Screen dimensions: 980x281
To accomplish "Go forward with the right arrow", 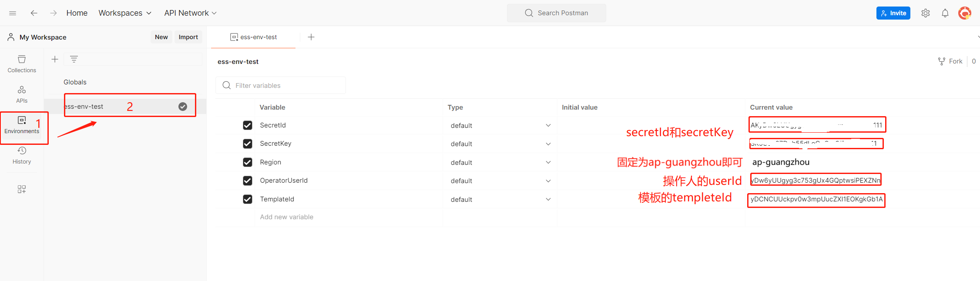I will click(x=53, y=13).
